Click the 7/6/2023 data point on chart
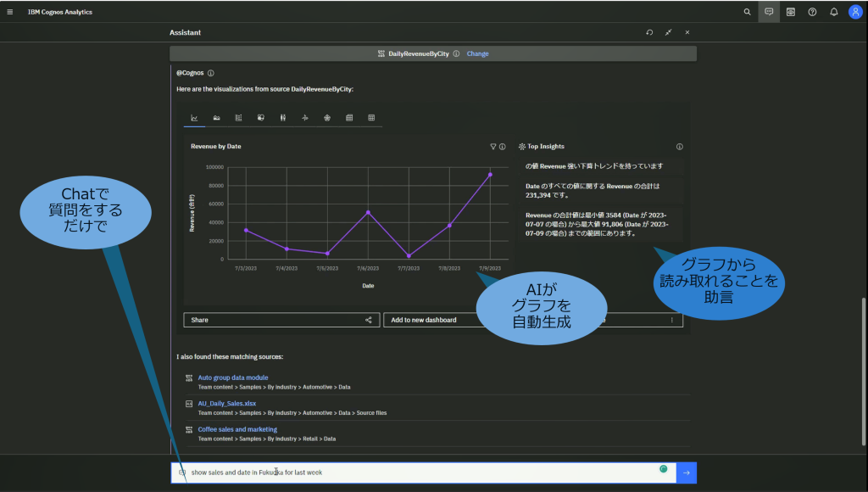The width and height of the screenshot is (868, 492). [x=368, y=212]
